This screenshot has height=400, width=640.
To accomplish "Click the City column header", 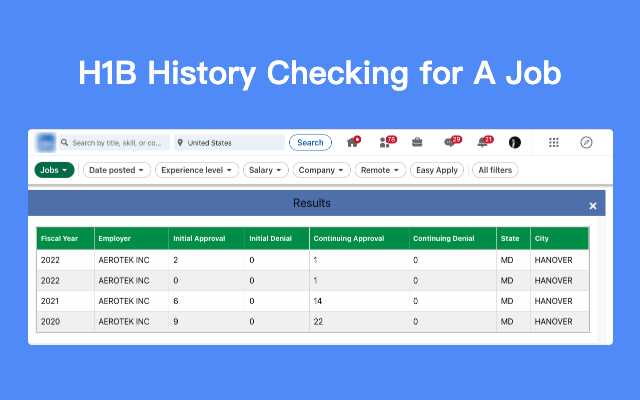I will tap(560, 238).
